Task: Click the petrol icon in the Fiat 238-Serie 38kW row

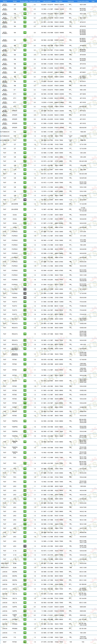Action: pos(25,209)
